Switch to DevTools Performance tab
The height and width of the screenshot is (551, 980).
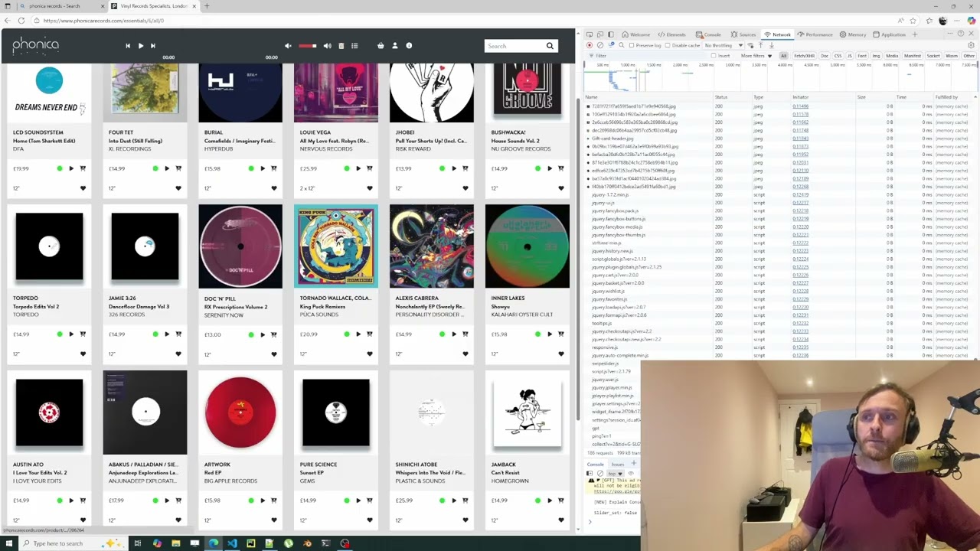point(815,34)
